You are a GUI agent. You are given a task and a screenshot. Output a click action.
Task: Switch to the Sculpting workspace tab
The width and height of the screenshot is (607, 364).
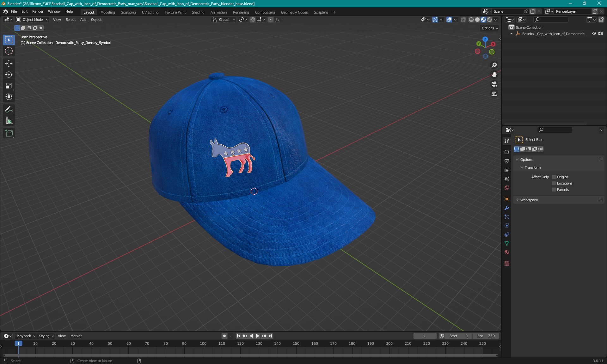(x=128, y=12)
